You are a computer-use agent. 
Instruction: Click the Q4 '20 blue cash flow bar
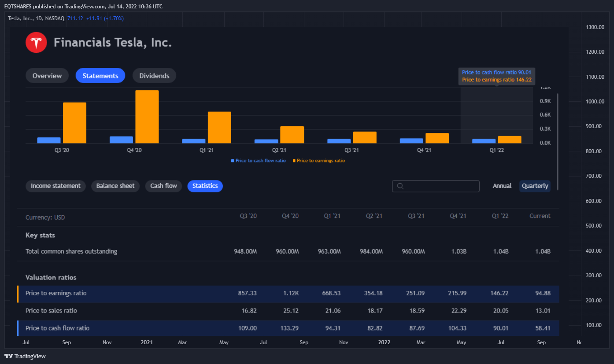[x=121, y=140]
